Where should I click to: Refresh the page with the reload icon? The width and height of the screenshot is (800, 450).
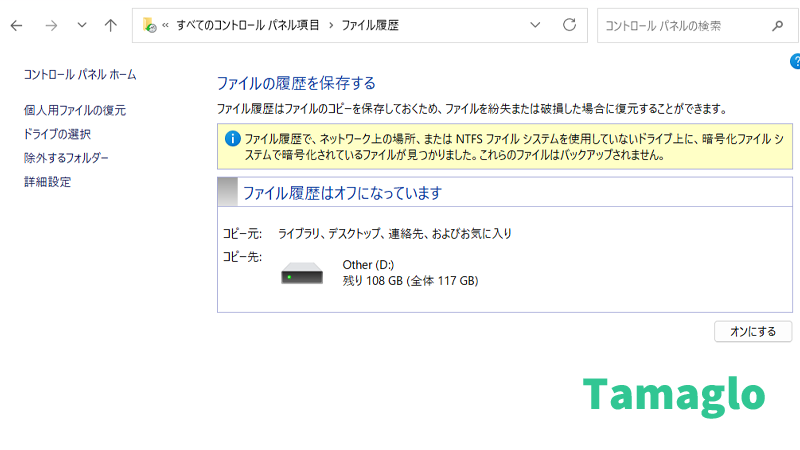tap(569, 25)
